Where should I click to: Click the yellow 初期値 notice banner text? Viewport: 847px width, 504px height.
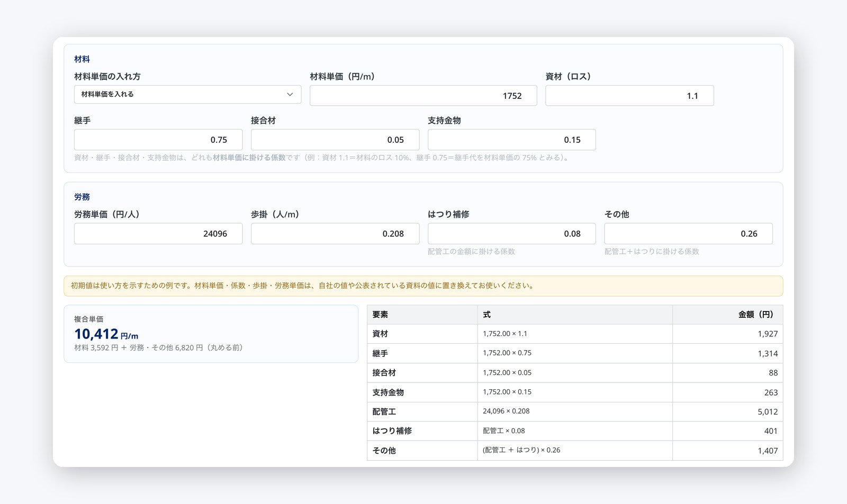[304, 286]
